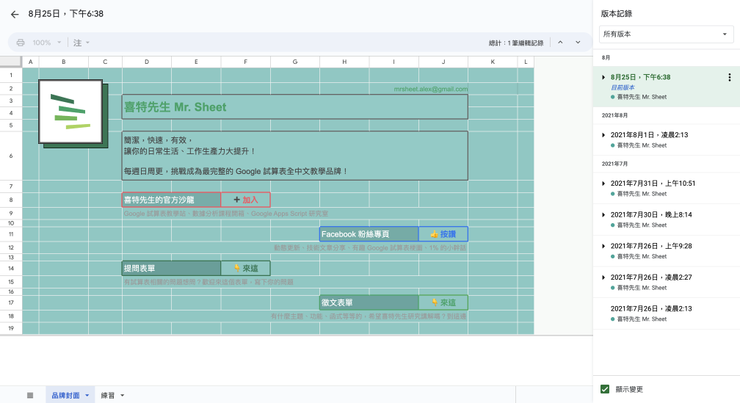This screenshot has width=740, height=403.
Task: Expand the 2021年7月26日 上午9:28 version
Action: [x=603, y=246]
